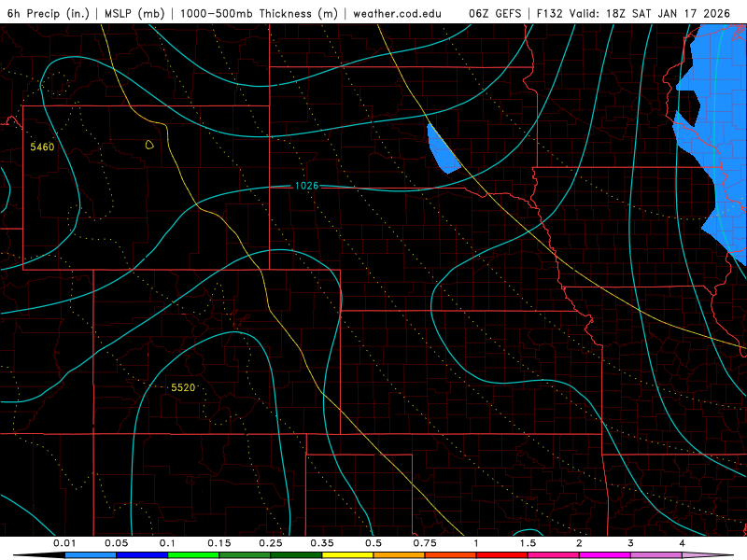The width and height of the screenshot is (747, 560).
Task: Click the legend value 3
Action: pyautogui.click(x=631, y=543)
